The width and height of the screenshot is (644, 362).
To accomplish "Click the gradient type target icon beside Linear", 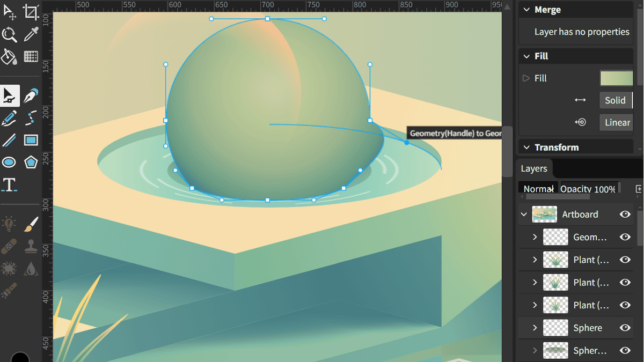I will (580, 122).
